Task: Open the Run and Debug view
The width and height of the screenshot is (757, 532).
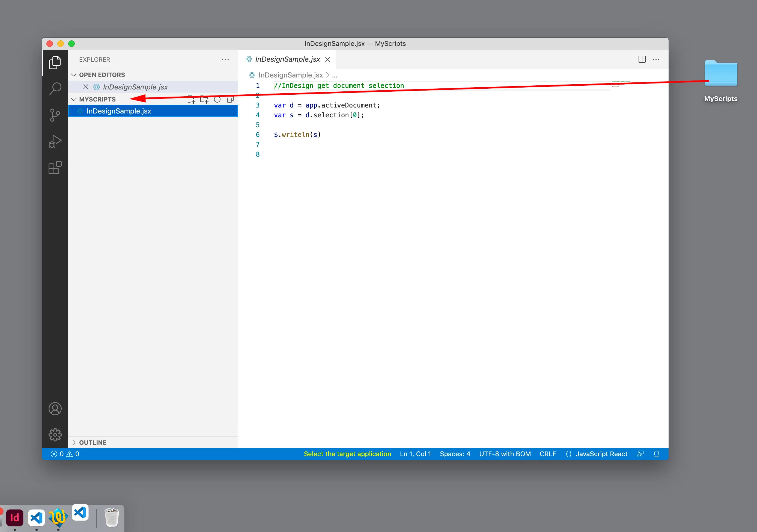Action: pos(55,141)
